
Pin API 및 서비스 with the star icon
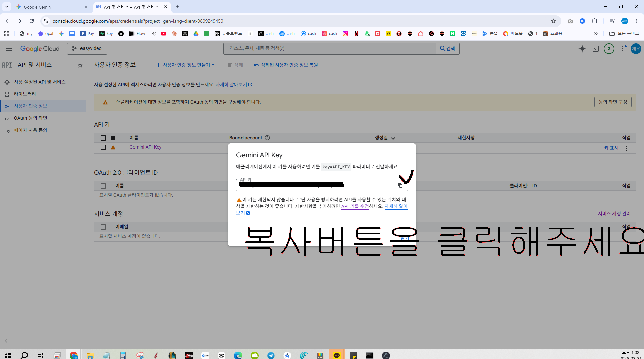click(80, 65)
